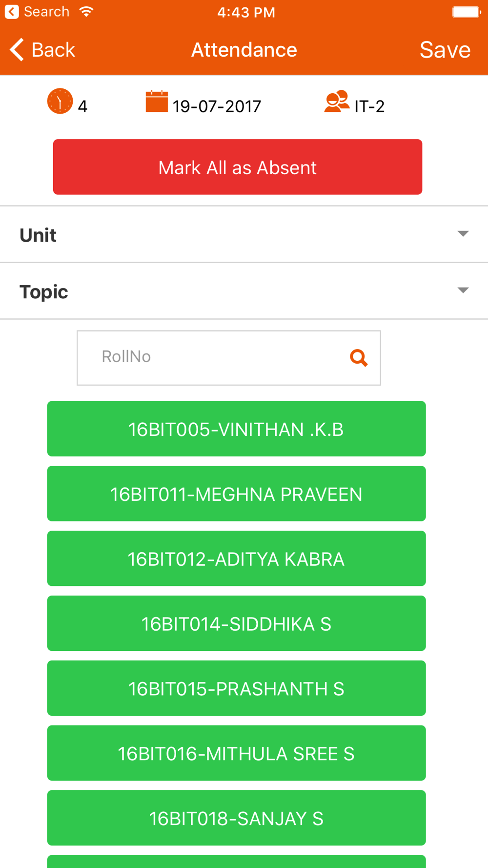The image size is (488, 868).
Task: Mark 16BIT014-SIDDHIKA S absent
Action: pyautogui.click(x=236, y=623)
